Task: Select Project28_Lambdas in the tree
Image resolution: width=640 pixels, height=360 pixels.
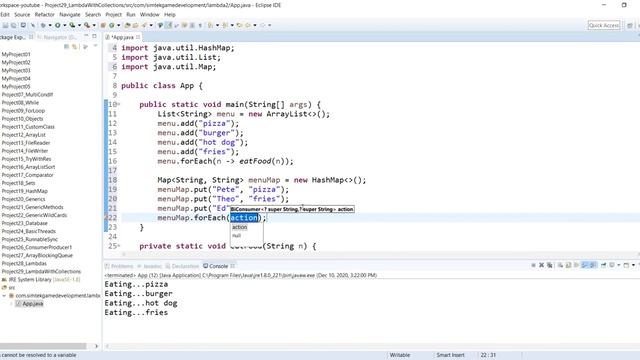Action: click(24, 263)
